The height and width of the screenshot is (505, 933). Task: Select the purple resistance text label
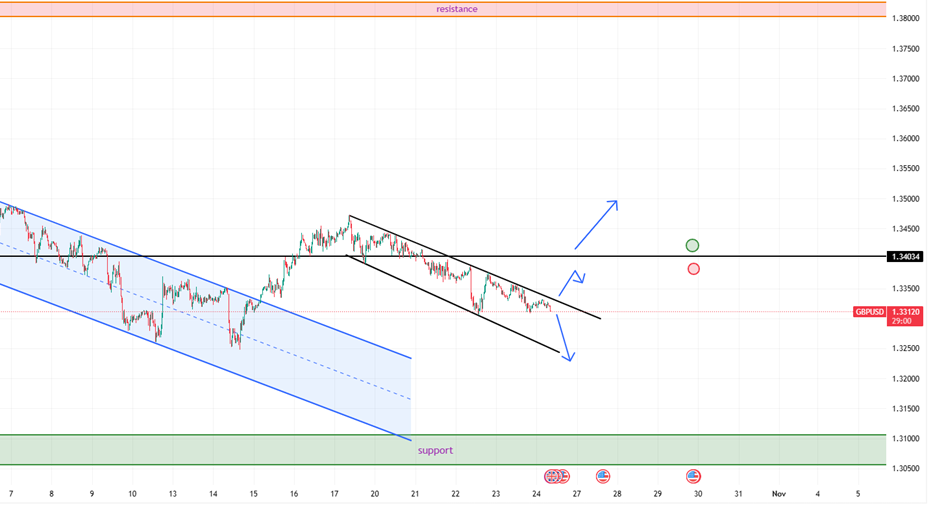(457, 9)
